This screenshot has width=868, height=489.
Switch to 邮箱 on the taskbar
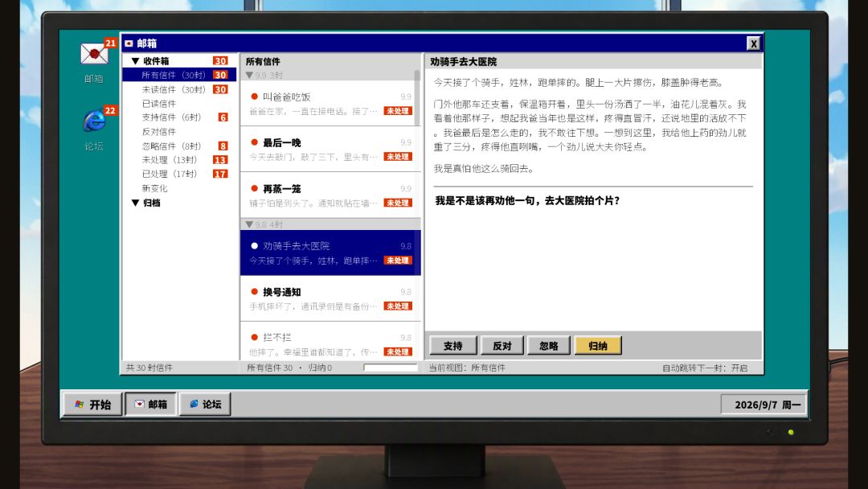point(150,405)
